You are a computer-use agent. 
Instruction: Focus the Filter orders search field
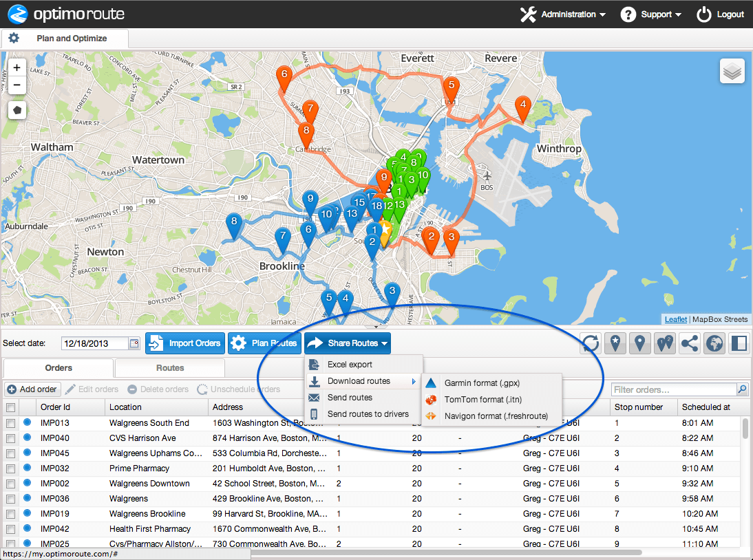pyautogui.click(x=674, y=389)
